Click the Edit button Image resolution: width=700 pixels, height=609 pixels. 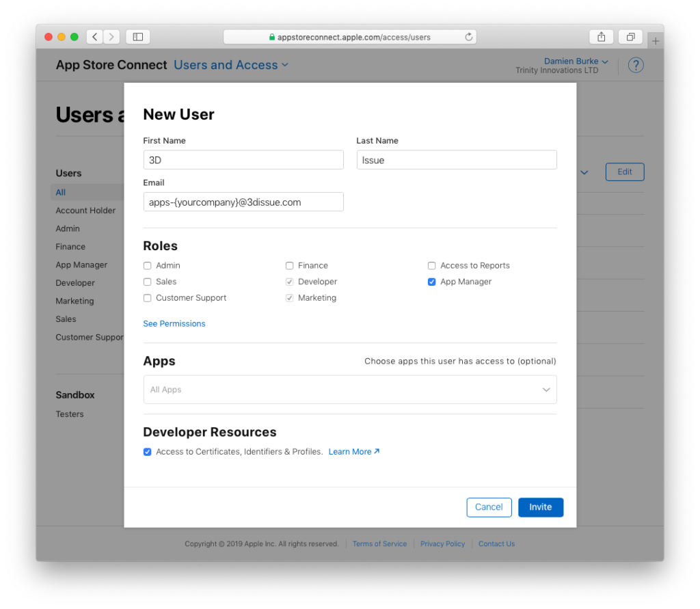[x=625, y=172]
